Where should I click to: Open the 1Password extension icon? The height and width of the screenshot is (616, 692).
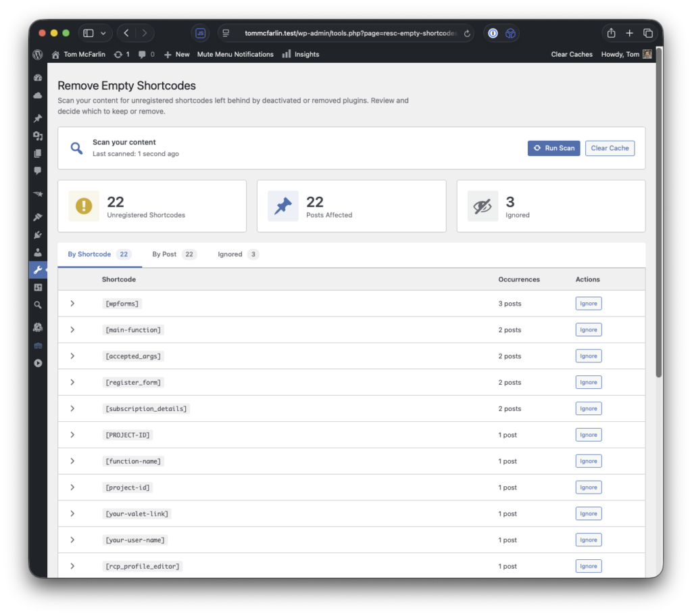493,33
